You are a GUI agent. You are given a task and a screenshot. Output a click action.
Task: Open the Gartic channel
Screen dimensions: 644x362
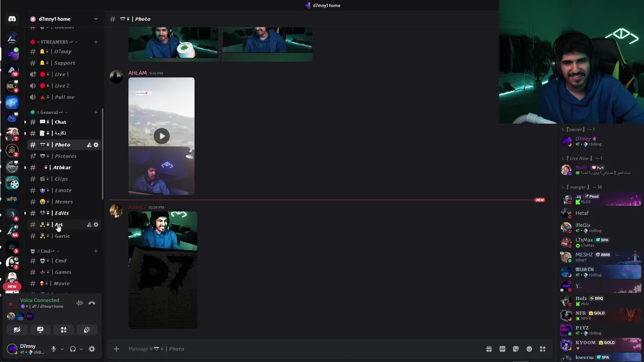64,236
